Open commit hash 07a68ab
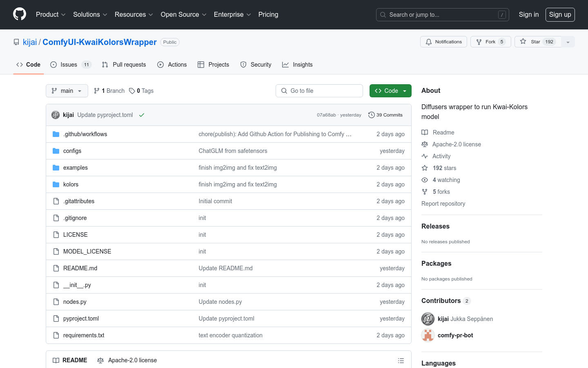588x368 pixels. (x=326, y=115)
